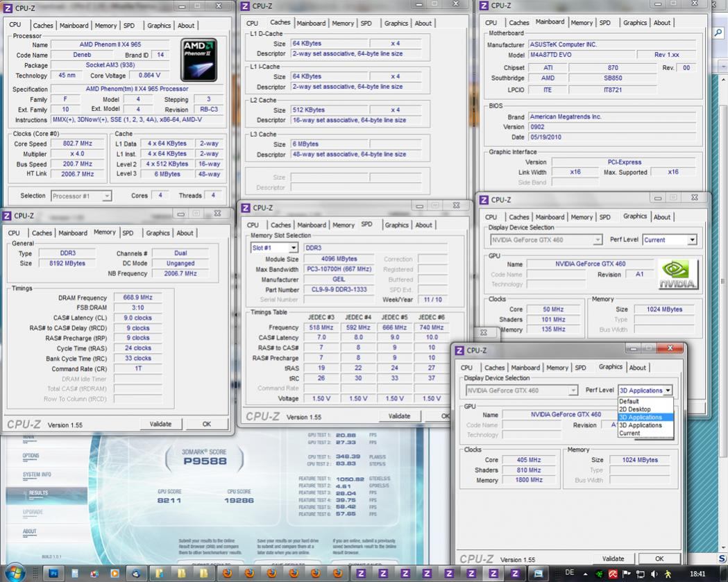Click the magnifier search icon at top right
Screen dimensions: 728x582
point(718,33)
